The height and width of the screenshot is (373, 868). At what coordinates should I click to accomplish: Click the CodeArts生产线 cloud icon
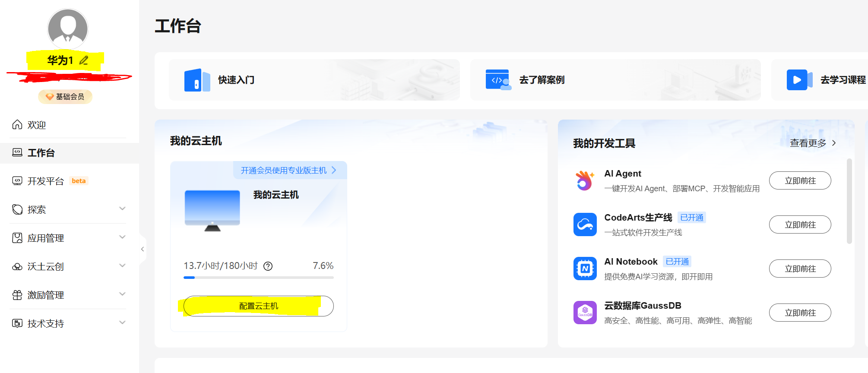point(585,224)
